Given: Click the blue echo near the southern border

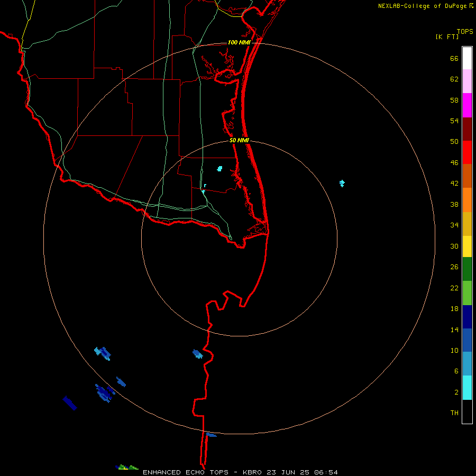Looking at the screenshot, I should click(x=198, y=354).
